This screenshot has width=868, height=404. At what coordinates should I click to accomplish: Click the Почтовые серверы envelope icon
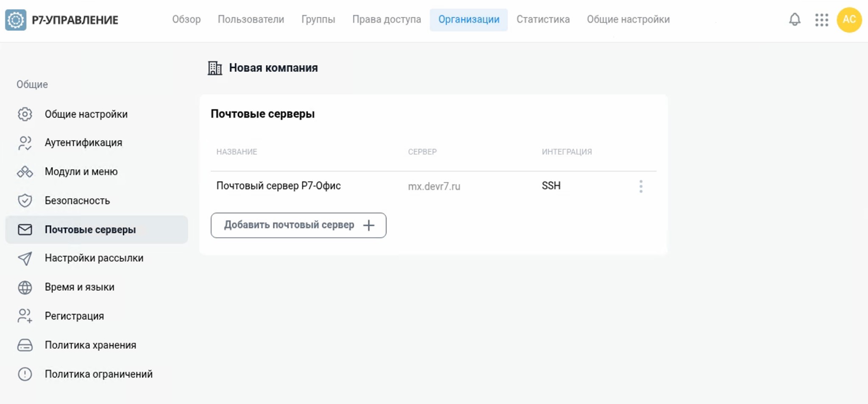25,230
